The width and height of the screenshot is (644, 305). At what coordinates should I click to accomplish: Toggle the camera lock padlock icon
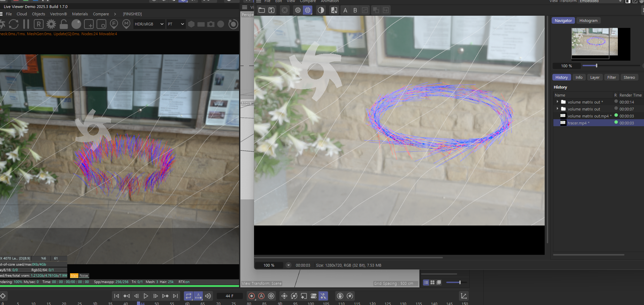[x=64, y=24]
